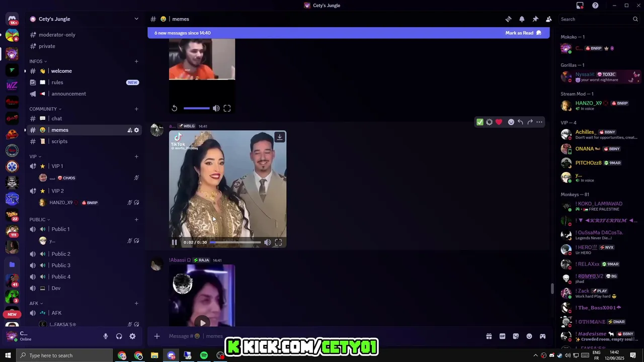The height and width of the screenshot is (362, 644).
Task: Create a channel in COMMUNITY category
Action: pos(136,109)
